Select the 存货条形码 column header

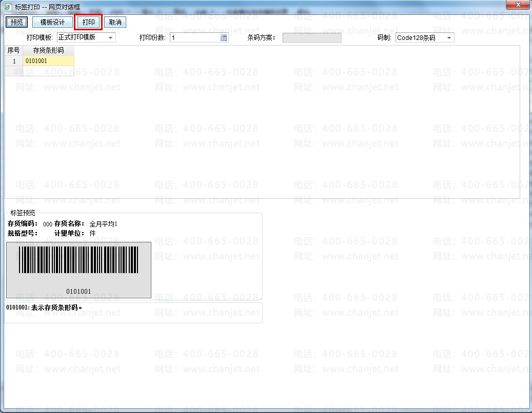pyautogui.click(x=48, y=50)
